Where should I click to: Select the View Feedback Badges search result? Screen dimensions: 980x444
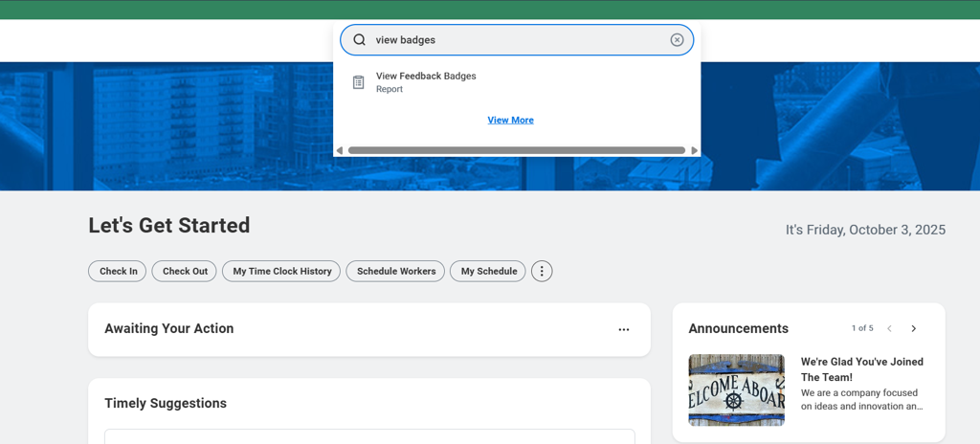pyautogui.click(x=426, y=77)
